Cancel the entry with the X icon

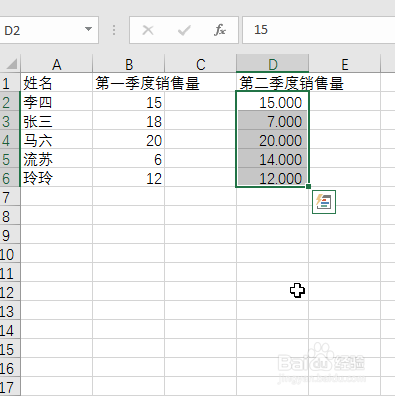[x=148, y=30]
